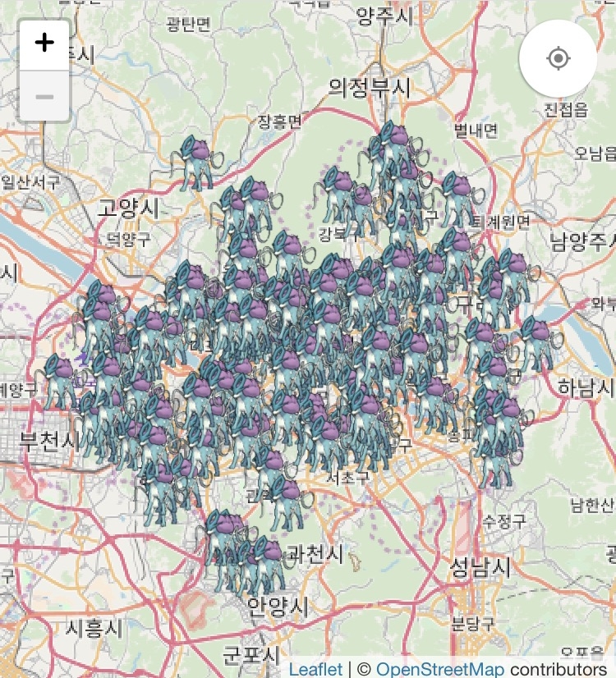Click the 별내면 label
The image size is (616, 678).
[x=476, y=130]
